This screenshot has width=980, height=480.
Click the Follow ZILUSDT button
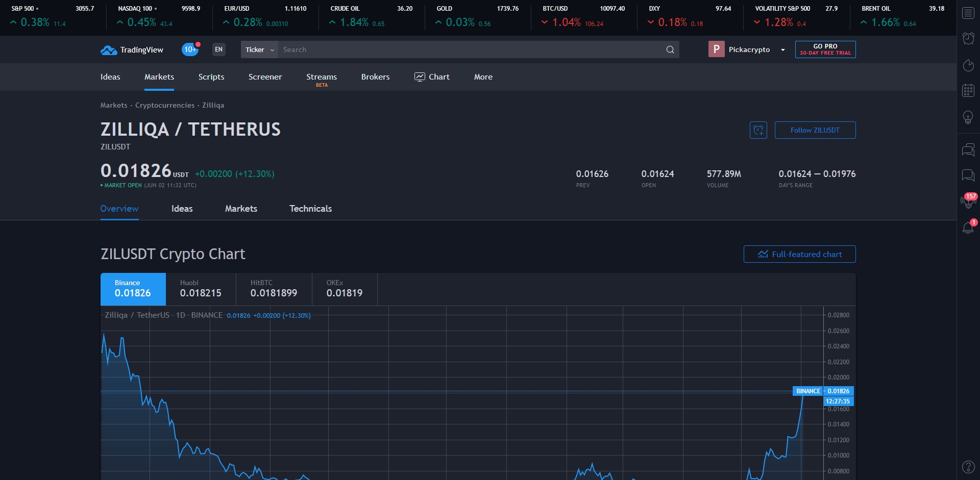tap(815, 130)
